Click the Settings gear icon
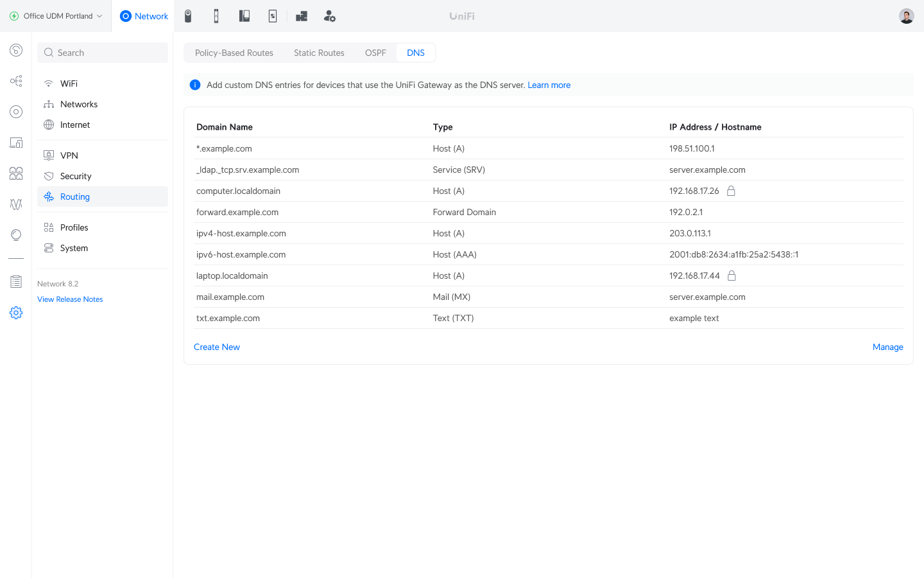 tap(16, 313)
